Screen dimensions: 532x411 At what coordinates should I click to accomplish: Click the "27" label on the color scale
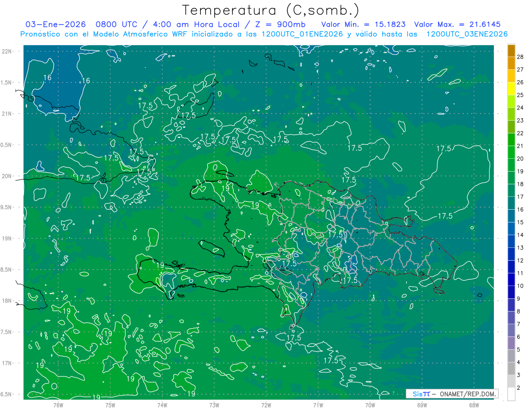[520, 69]
